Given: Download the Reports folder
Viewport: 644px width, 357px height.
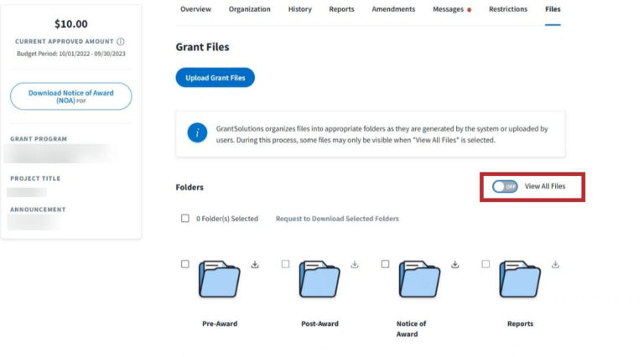Looking at the screenshot, I should pyautogui.click(x=555, y=264).
